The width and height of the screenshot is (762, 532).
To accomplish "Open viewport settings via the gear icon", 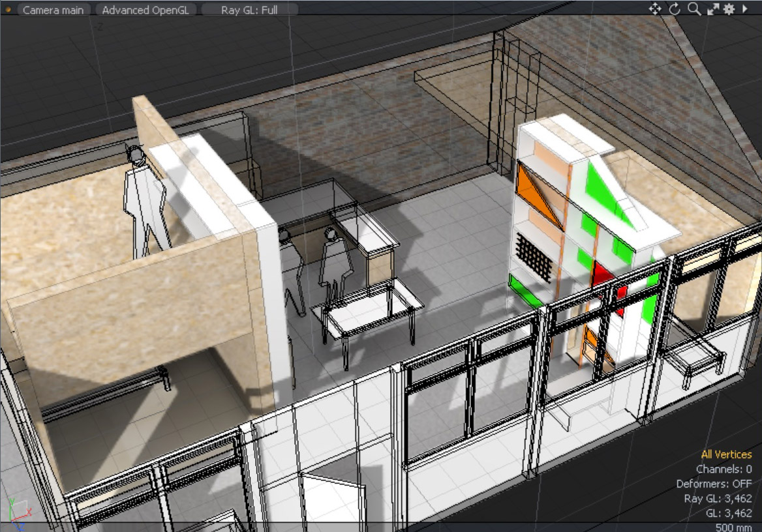I will [x=729, y=9].
